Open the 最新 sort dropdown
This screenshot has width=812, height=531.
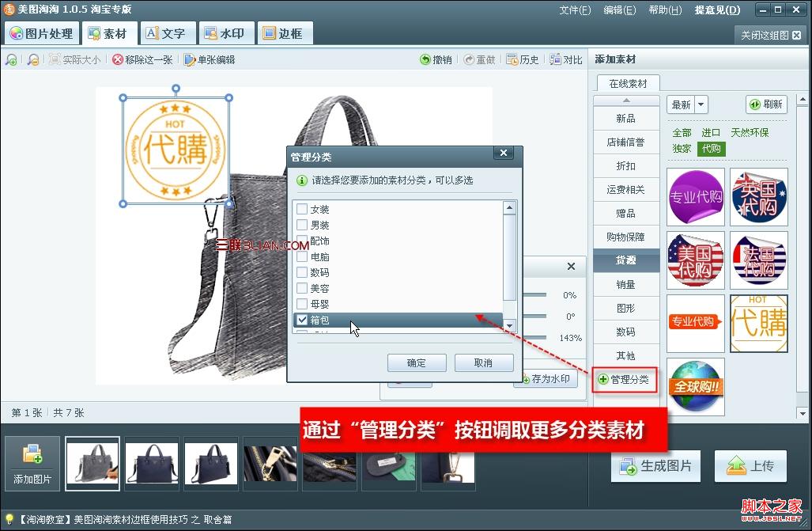point(701,104)
